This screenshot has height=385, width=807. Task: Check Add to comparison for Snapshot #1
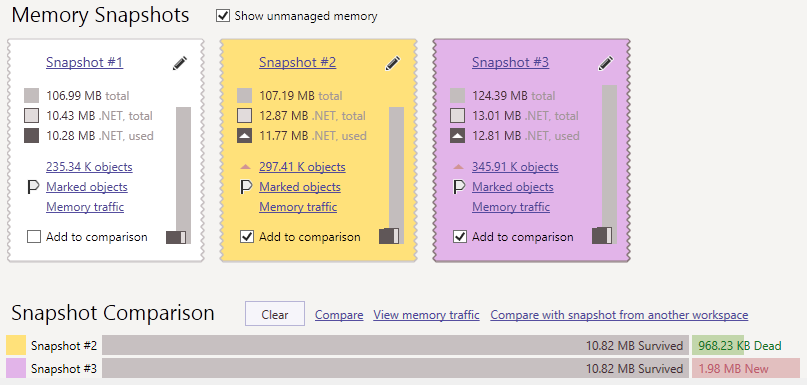coord(34,237)
